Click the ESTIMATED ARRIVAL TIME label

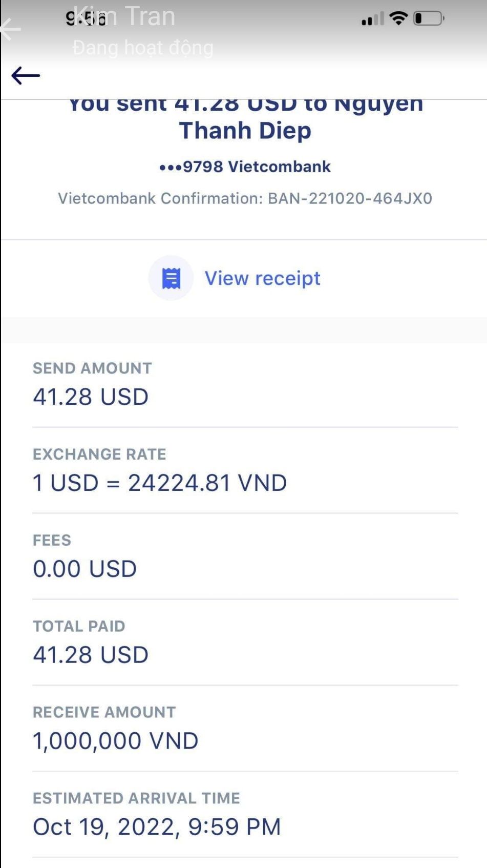136,798
